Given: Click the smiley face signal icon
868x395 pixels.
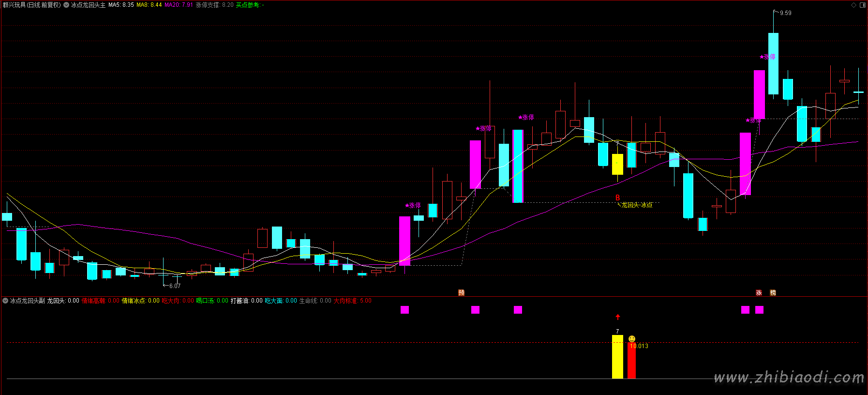Looking at the screenshot, I should click(x=631, y=339).
